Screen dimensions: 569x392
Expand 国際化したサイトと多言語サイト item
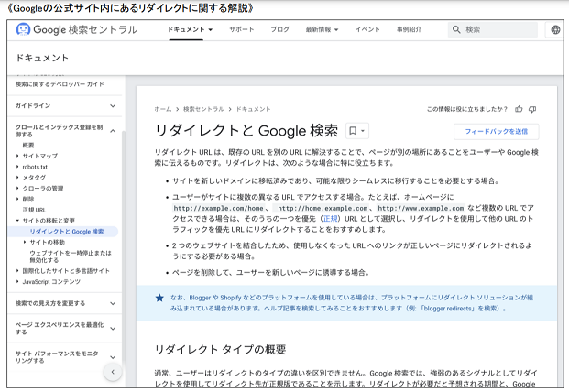[17, 271]
